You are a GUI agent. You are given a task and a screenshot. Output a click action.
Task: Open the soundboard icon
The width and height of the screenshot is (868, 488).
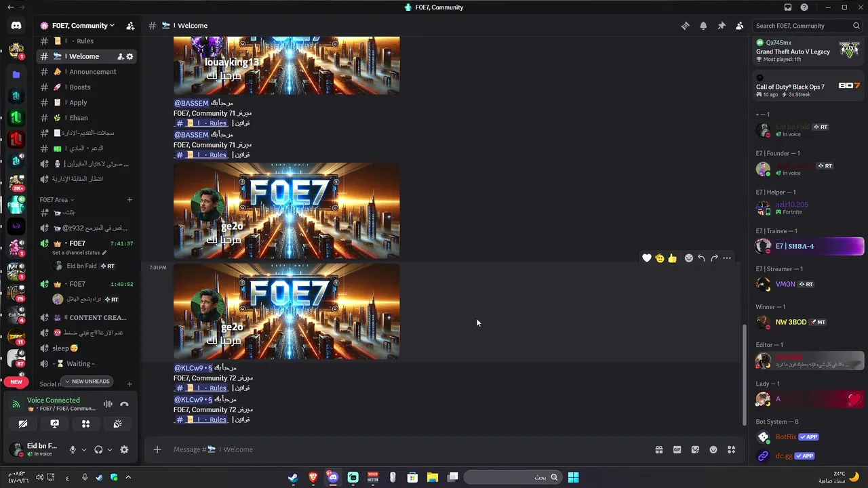pos(117,424)
